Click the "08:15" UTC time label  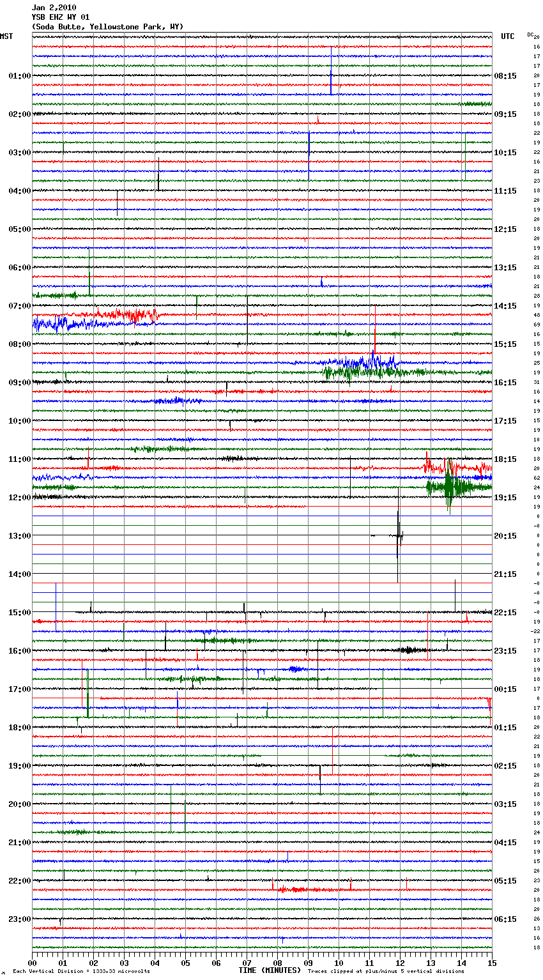[x=505, y=76]
